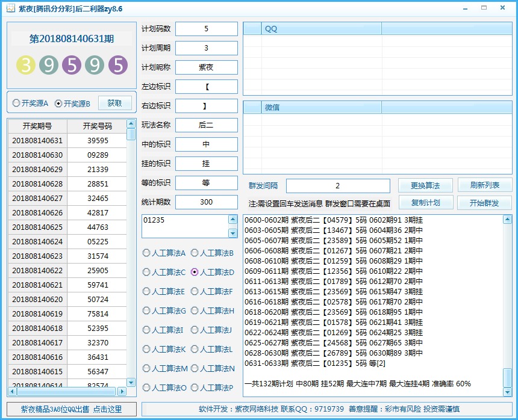The image size is (518, 420).
Task: Click the 群发间隔 interval input field
Action: point(337,185)
